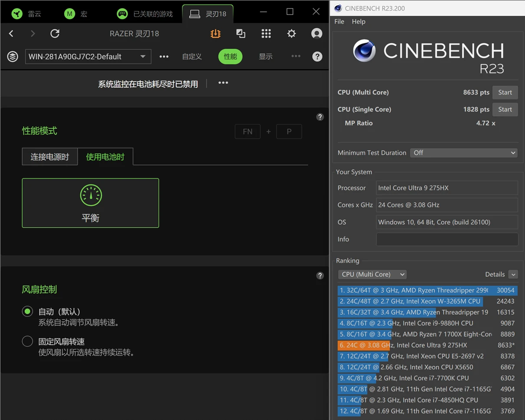Click the orange update download icon
Image resolution: width=525 pixels, height=420 pixels.
coord(215,33)
